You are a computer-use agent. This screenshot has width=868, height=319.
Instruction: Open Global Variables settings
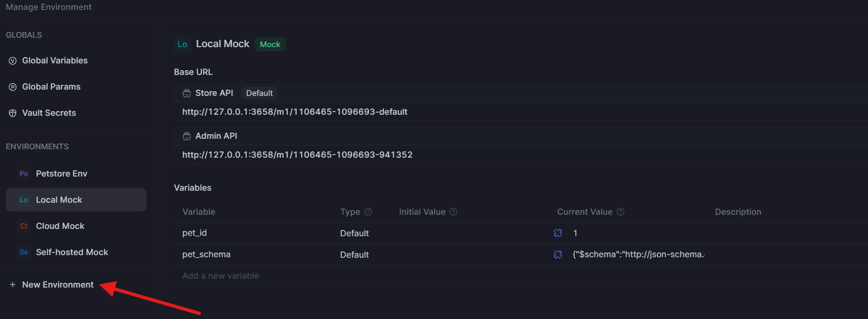point(55,61)
